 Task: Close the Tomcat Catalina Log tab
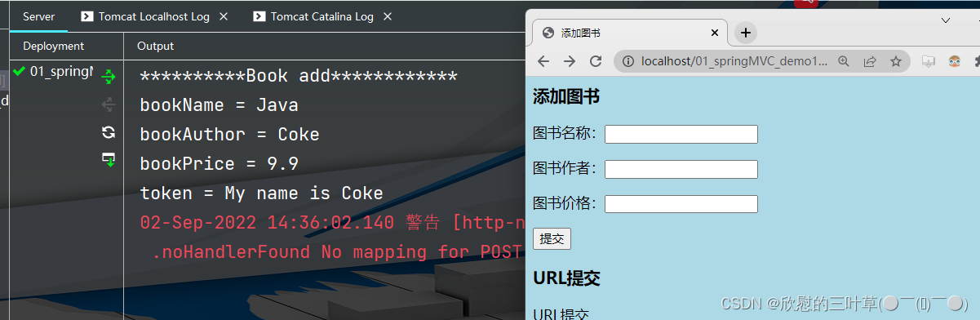point(388,16)
